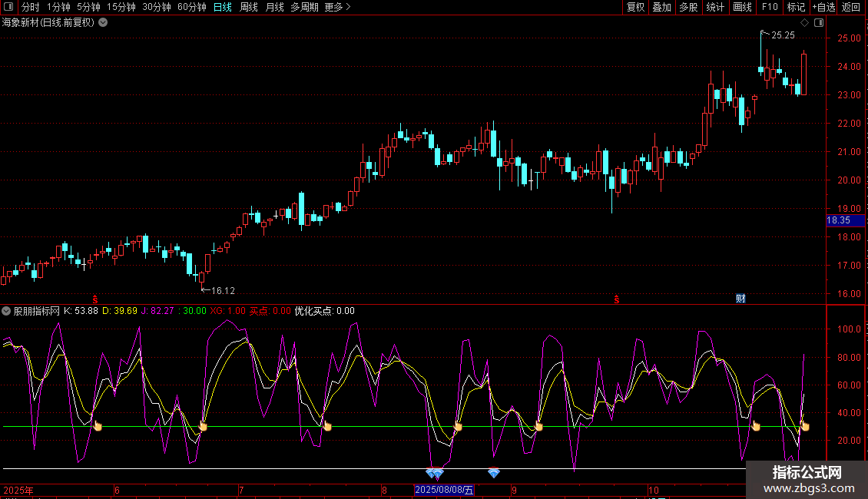The height and width of the screenshot is (499, 868).
Task: Click the hand signal icon just before month 7
Action: [203, 426]
